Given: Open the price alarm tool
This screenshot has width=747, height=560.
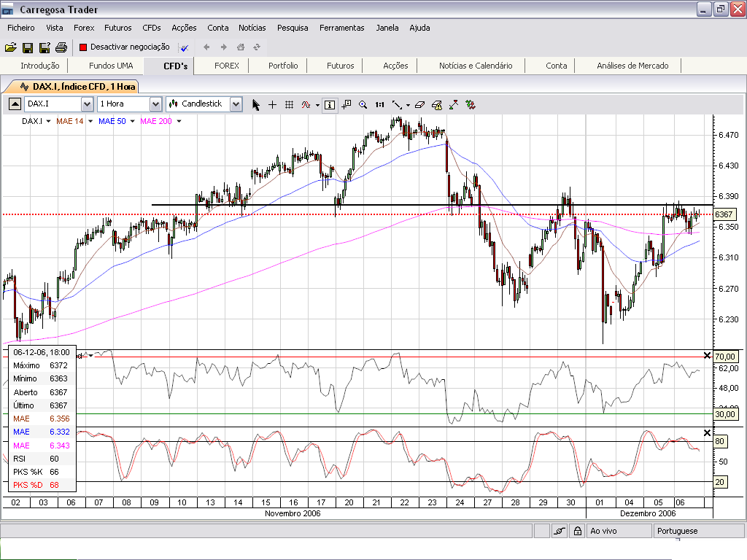Looking at the screenshot, I should pos(436,104).
